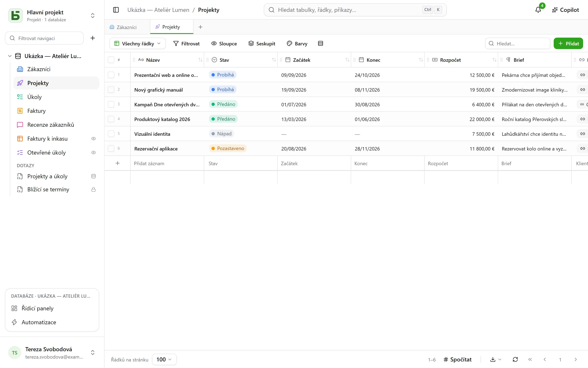
Task: Expand Tereza Svobodová user menu
Action: [92, 352]
